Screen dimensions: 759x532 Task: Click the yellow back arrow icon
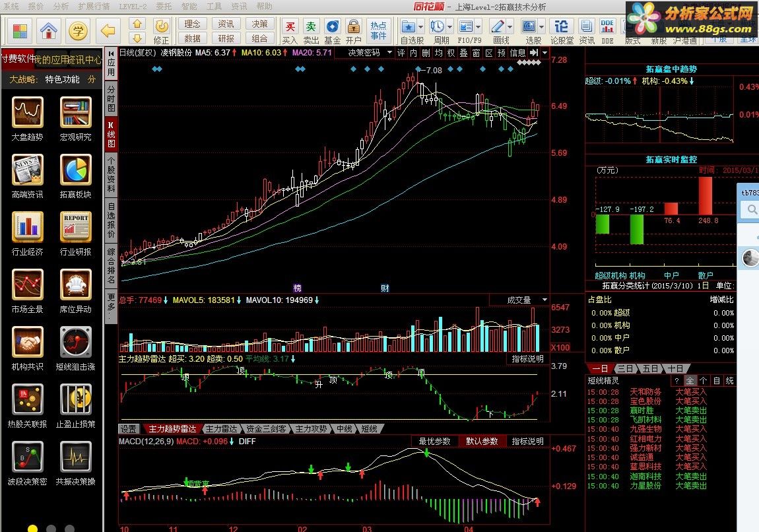[x=108, y=32]
